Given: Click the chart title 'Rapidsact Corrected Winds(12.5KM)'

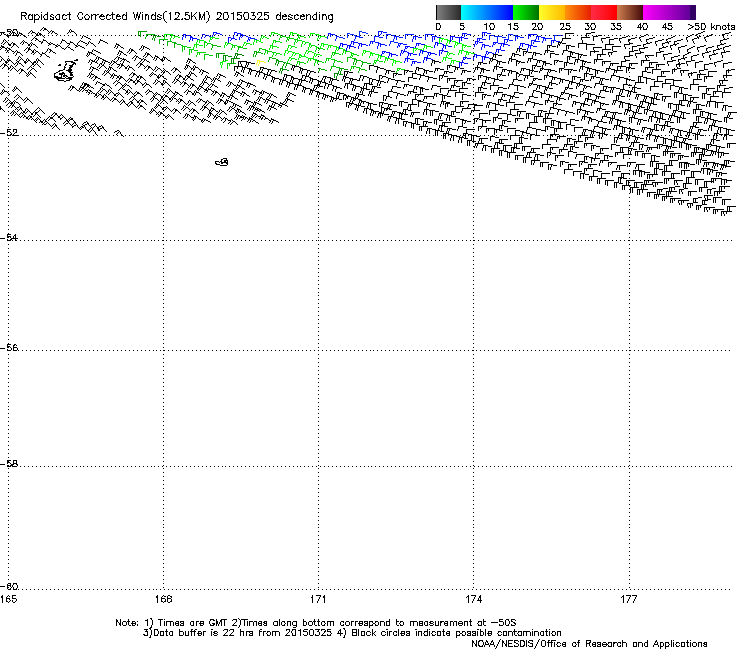Looking at the screenshot, I should [115, 17].
